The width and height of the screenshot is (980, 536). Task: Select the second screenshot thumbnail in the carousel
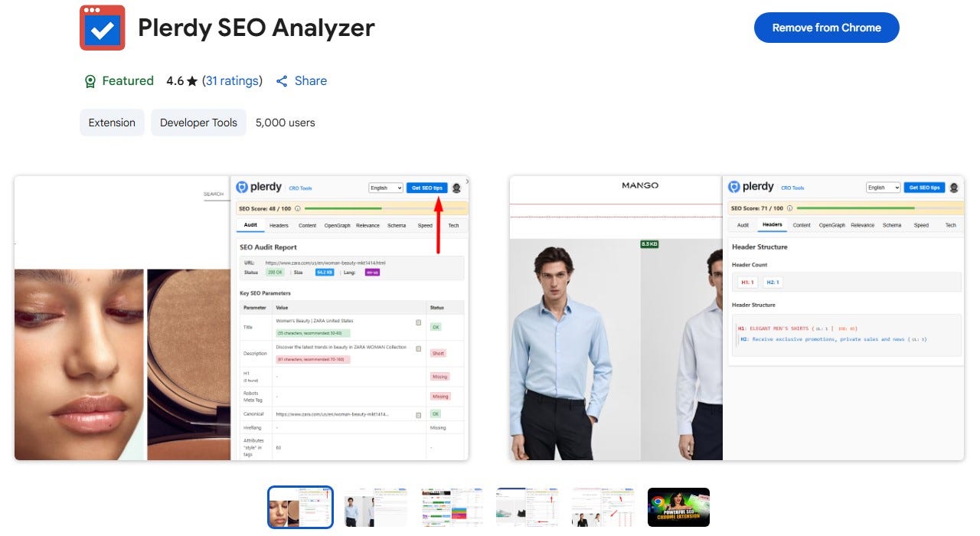(x=376, y=507)
